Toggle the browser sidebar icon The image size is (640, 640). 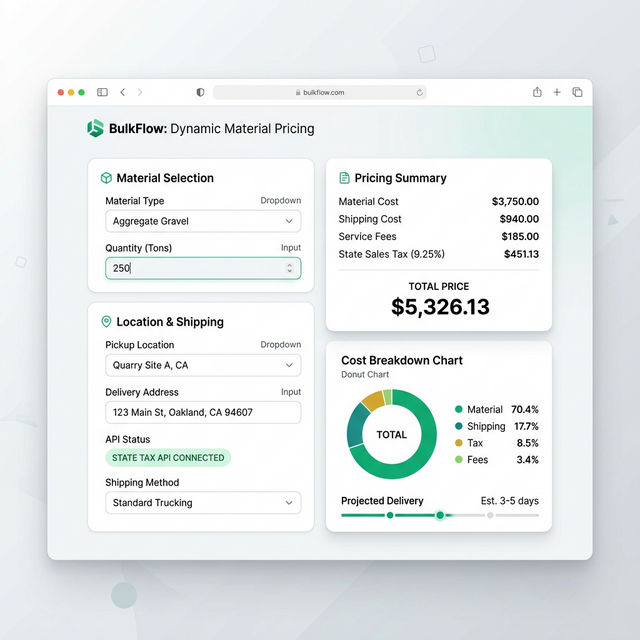(x=102, y=92)
